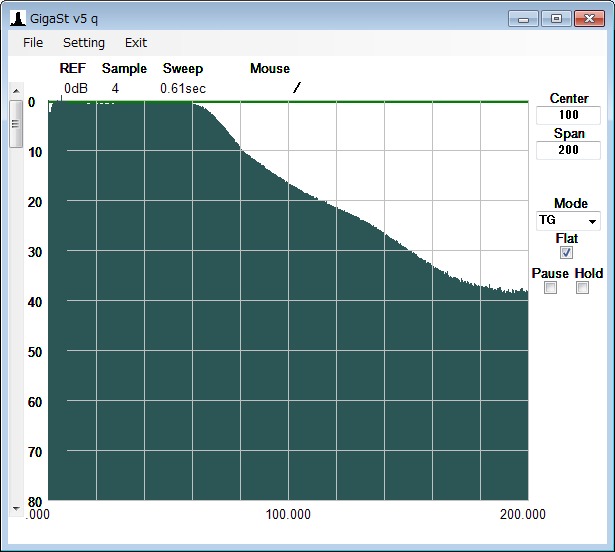Toggle the Flat checkbox
Screen dimensions: 615x552
click(x=566, y=253)
